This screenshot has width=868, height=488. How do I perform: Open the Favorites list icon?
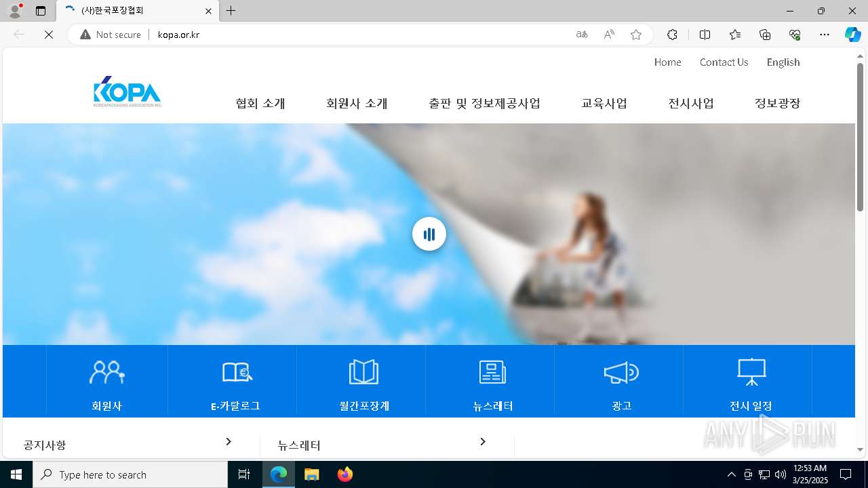[735, 35]
